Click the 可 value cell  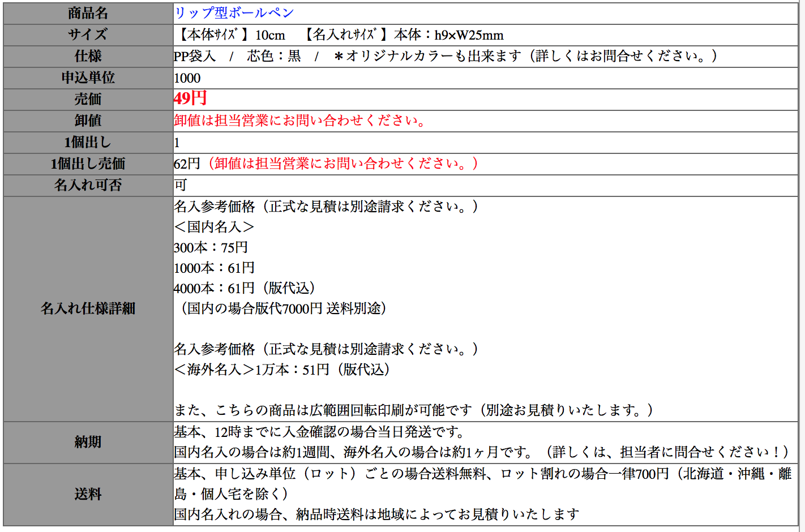(486, 186)
